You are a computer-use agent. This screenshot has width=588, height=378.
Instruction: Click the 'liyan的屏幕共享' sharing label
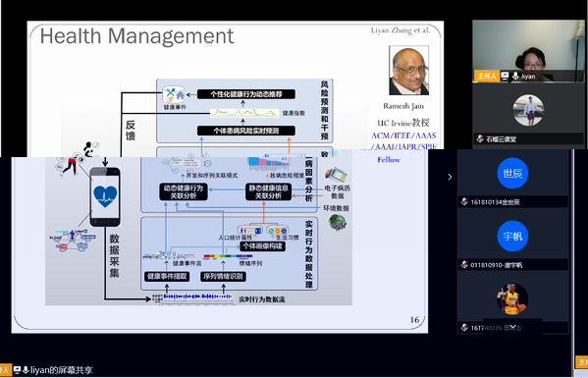coord(62,370)
